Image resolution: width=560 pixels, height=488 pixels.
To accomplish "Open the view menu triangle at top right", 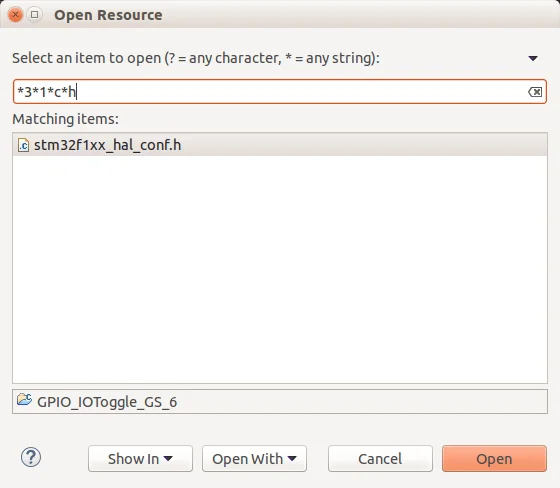I will point(533,58).
